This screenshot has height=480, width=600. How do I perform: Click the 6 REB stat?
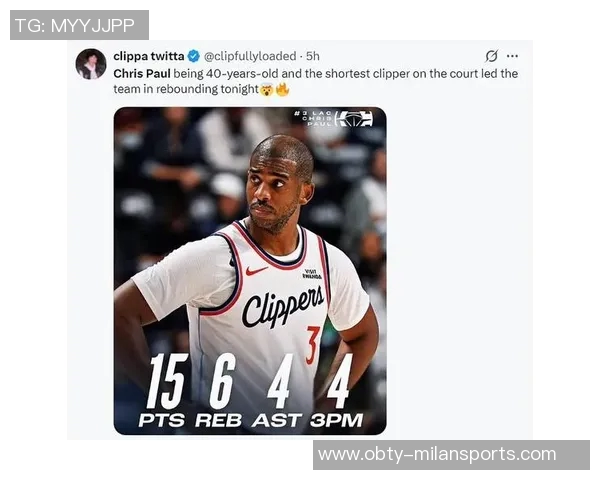click(x=219, y=390)
